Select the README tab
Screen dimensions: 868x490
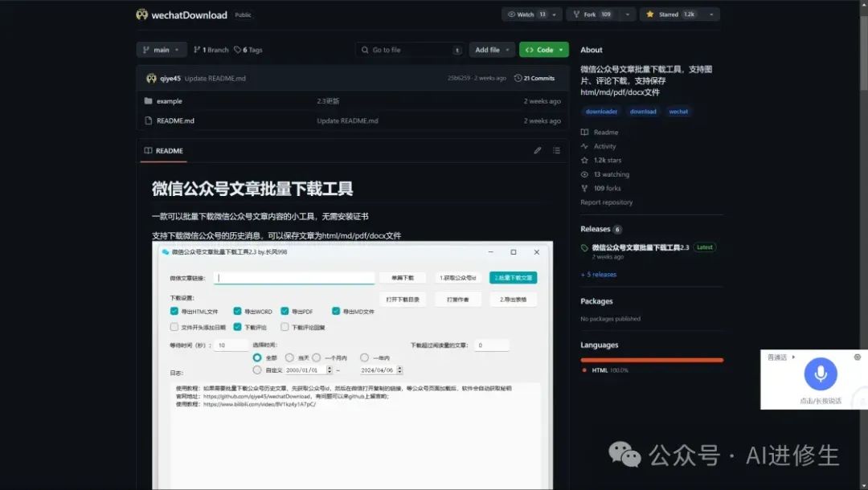point(163,151)
